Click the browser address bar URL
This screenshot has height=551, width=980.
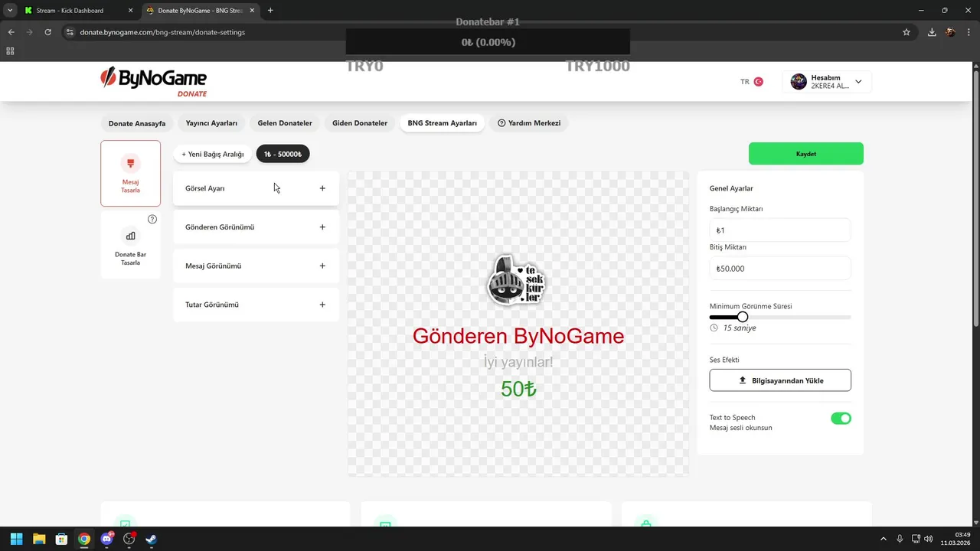pyautogui.click(x=162, y=32)
